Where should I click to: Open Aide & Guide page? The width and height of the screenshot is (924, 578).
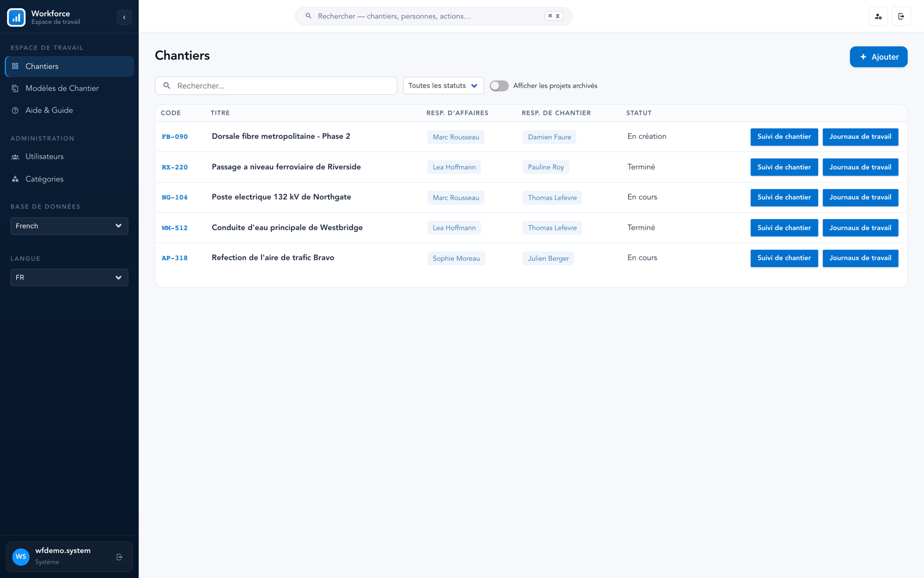coord(69,110)
